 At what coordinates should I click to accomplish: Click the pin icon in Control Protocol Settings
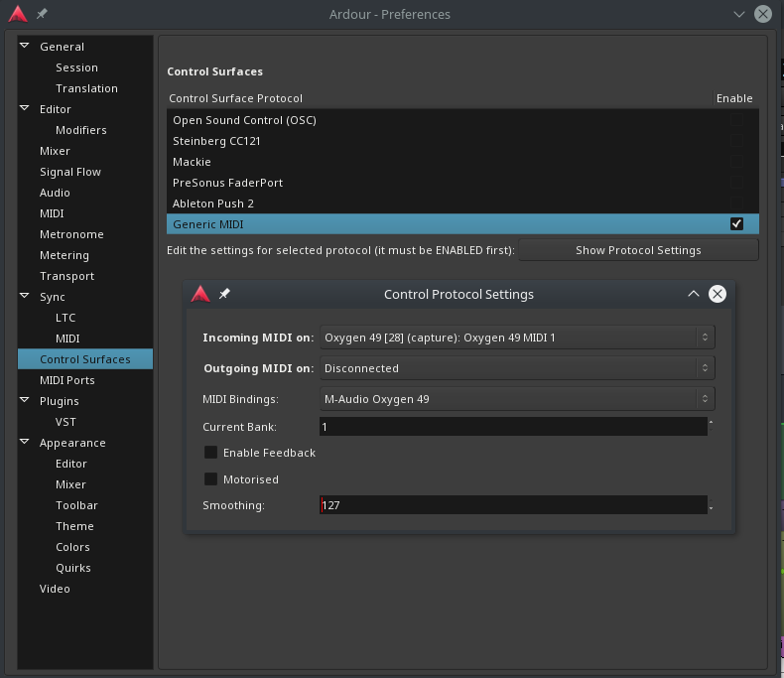point(224,294)
